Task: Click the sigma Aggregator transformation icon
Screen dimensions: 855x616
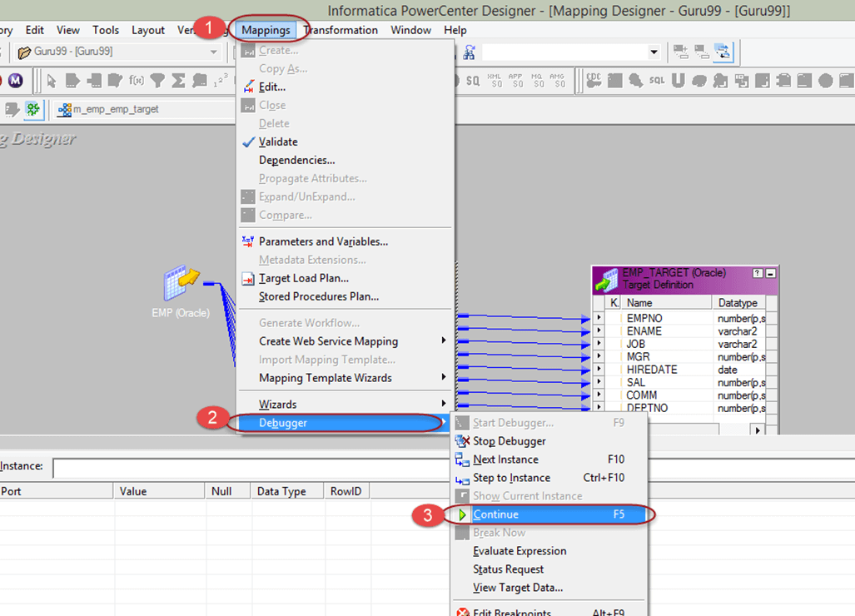Action: point(178,81)
